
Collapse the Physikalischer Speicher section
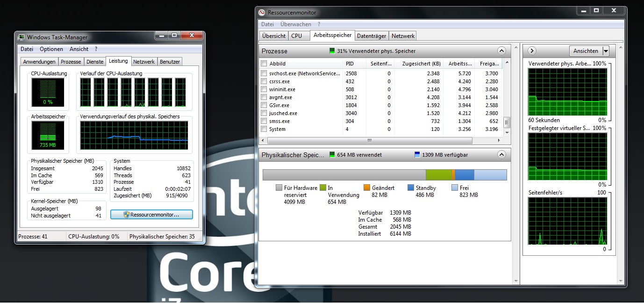(501, 155)
